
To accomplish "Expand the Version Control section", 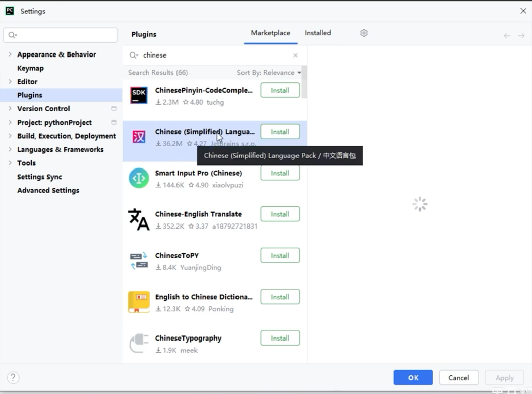I will [x=10, y=108].
